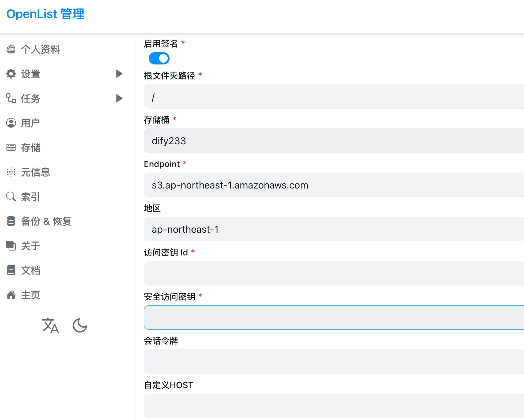Click the 根文件夹路径 label
524x420 pixels.
[170, 76]
